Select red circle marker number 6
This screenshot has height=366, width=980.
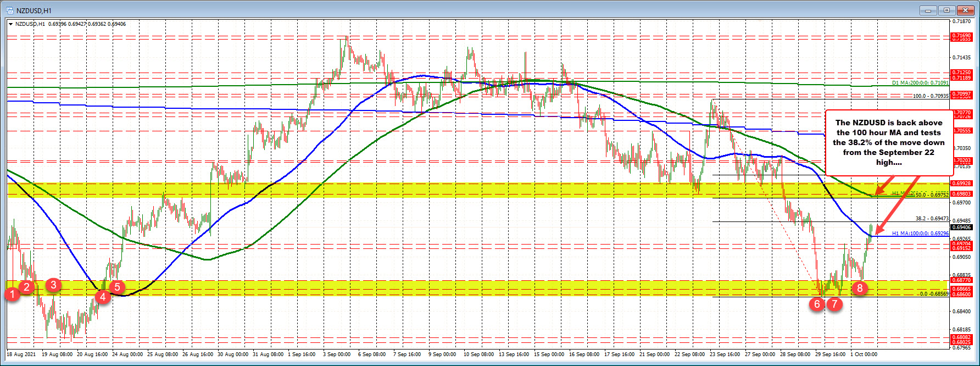pos(817,304)
